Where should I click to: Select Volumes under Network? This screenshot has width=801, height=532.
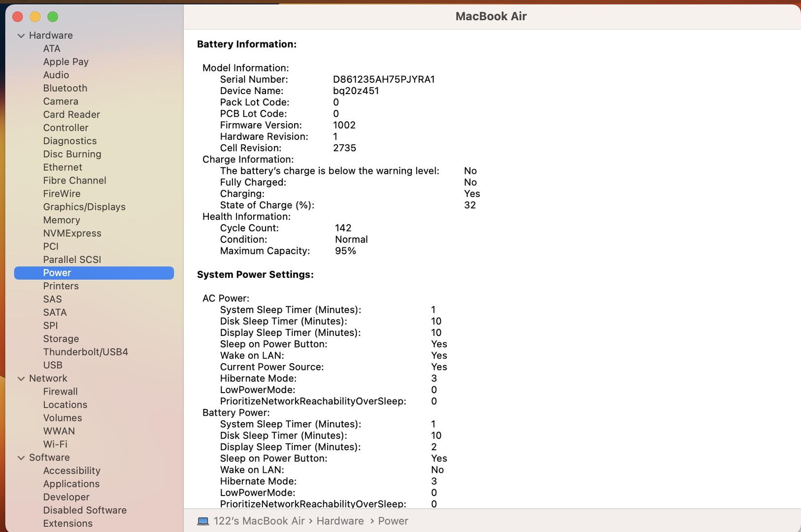point(63,418)
